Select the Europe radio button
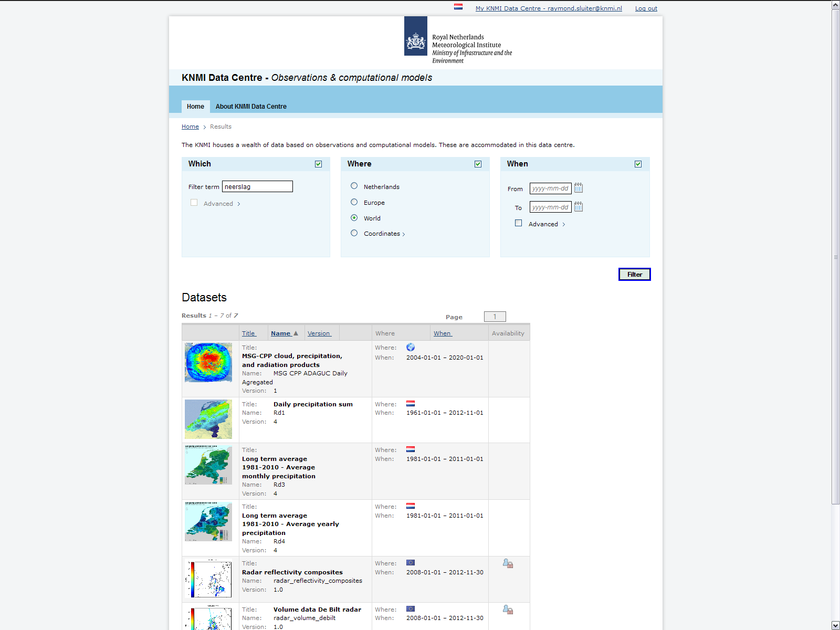The width and height of the screenshot is (840, 630). pyautogui.click(x=354, y=202)
